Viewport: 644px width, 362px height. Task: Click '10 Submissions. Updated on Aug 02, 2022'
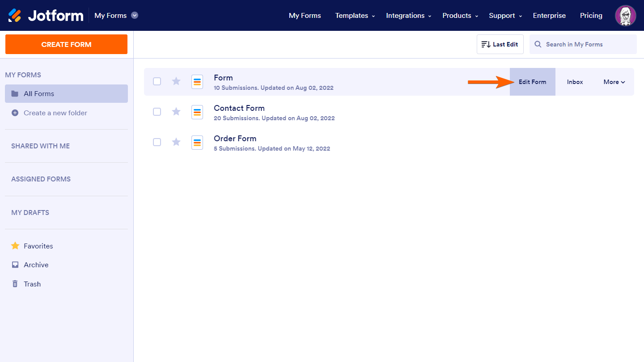(x=274, y=88)
